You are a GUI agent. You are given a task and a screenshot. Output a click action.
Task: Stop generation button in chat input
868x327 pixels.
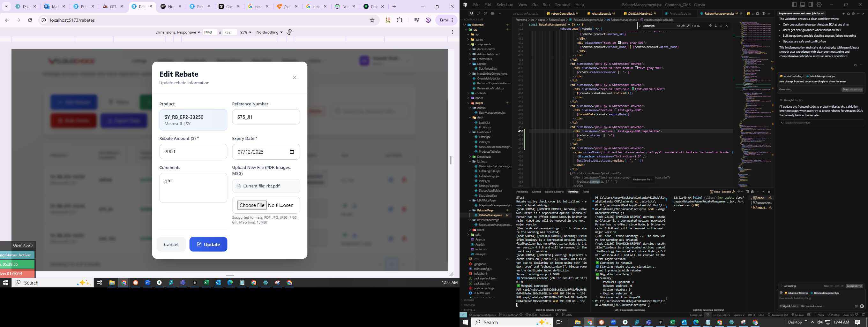[x=862, y=306]
